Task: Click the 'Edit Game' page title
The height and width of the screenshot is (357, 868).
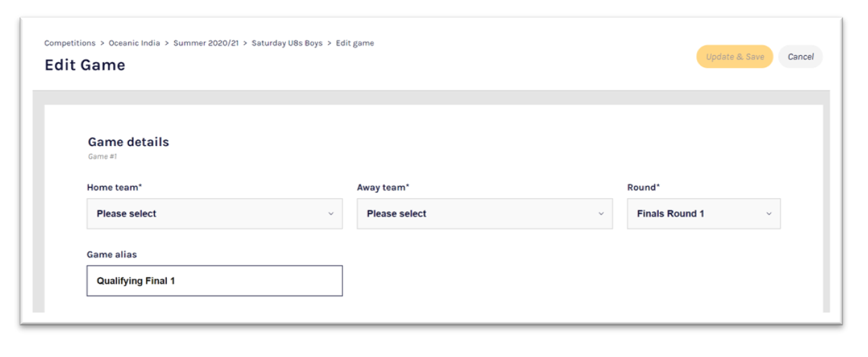Action: click(85, 65)
